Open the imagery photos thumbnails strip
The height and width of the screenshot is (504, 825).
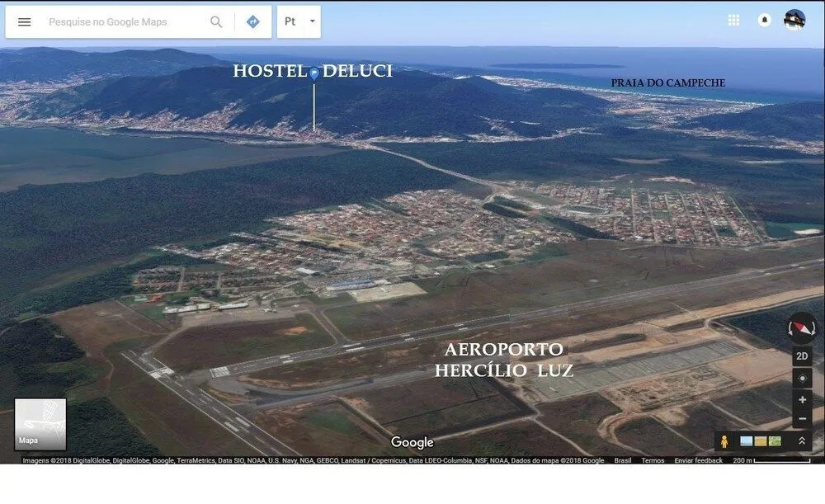tap(761, 441)
